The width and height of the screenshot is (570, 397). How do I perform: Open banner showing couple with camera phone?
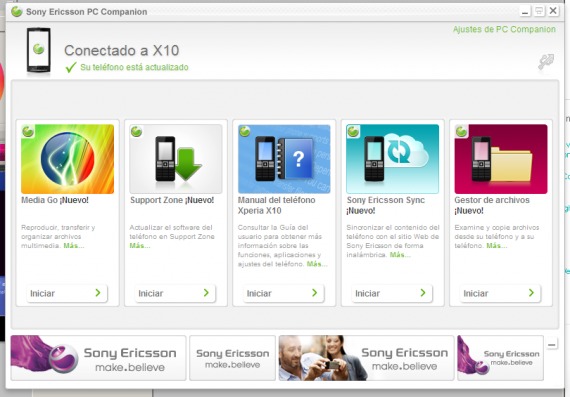tap(366, 358)
